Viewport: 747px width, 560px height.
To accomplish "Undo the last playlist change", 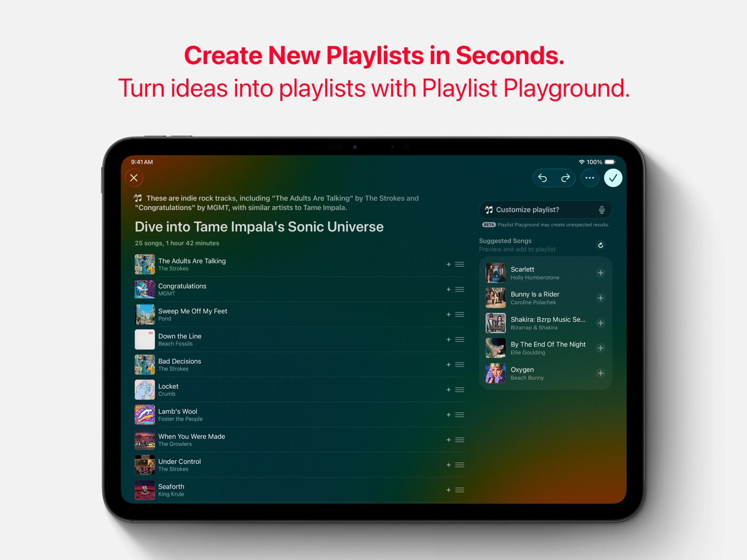I will [x=543, y=178].
